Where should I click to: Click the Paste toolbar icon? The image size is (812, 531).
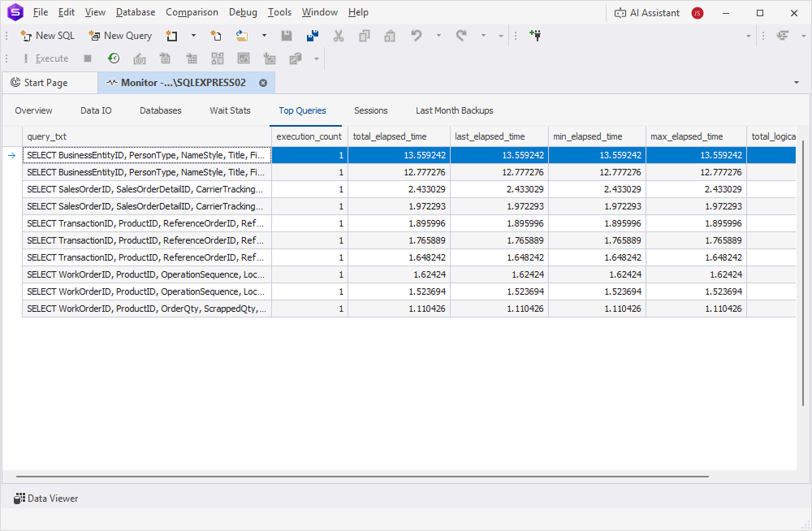pyautogui.click(x=389, y=36)
